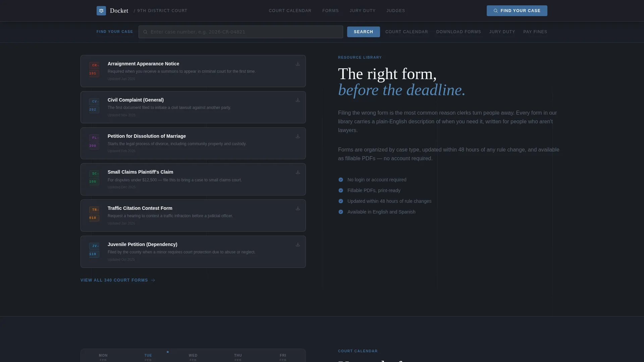Click the CV-202 form code badge

[94, 106]
